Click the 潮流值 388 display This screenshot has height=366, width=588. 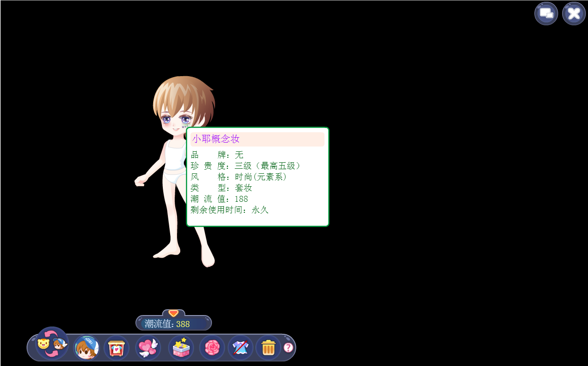coord(173,324)
